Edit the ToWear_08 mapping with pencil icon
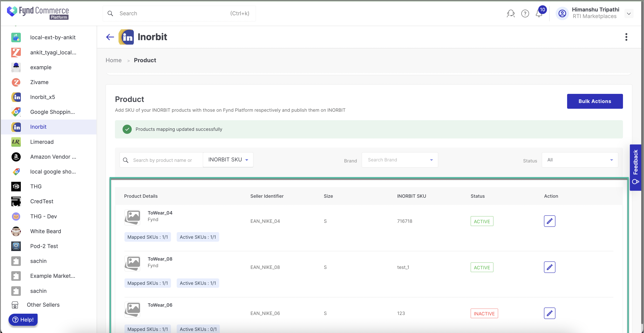 tap(549, 267)
